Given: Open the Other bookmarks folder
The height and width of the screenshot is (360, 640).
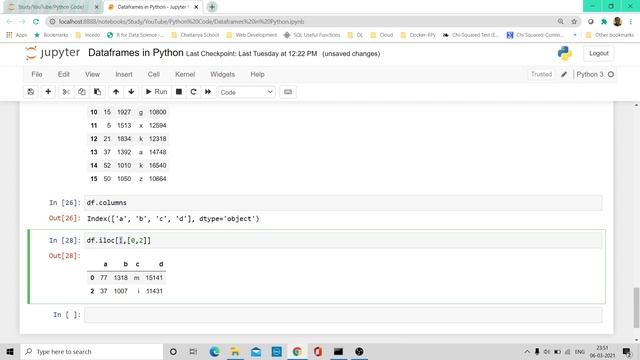Looking at the screenshot, I should (x=610, y=35).
